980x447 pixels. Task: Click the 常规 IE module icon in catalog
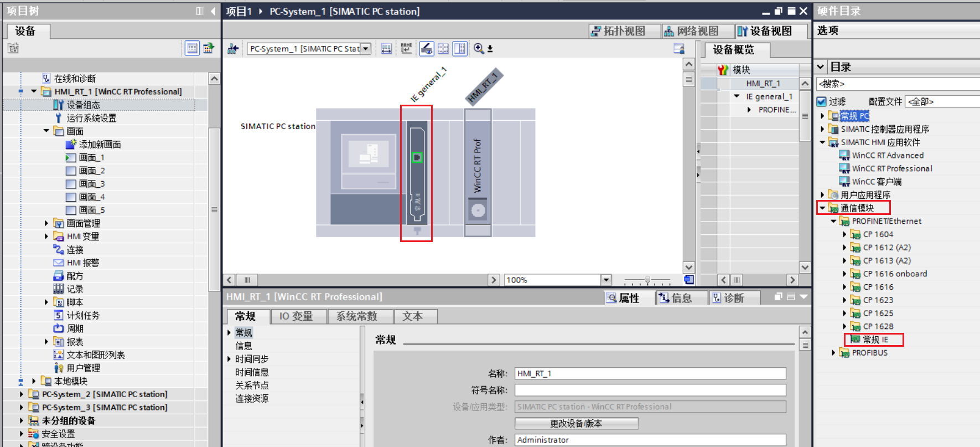point(855,340)
